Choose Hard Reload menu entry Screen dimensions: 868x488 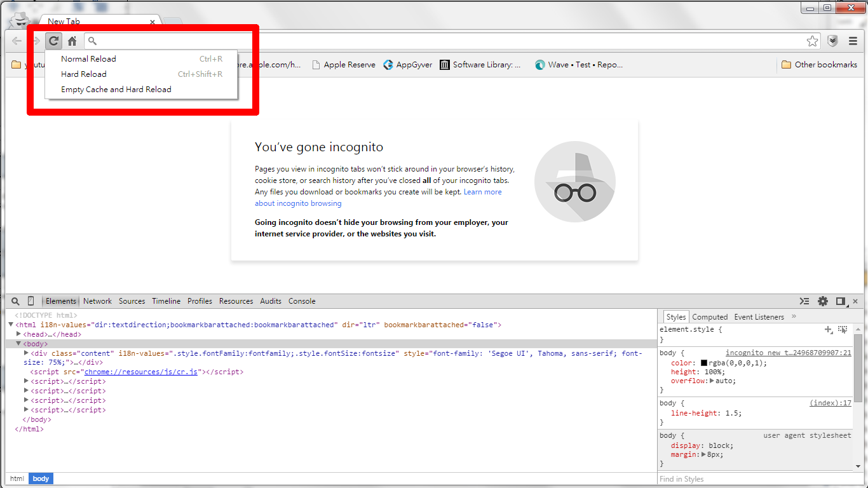tap(141, 74)
